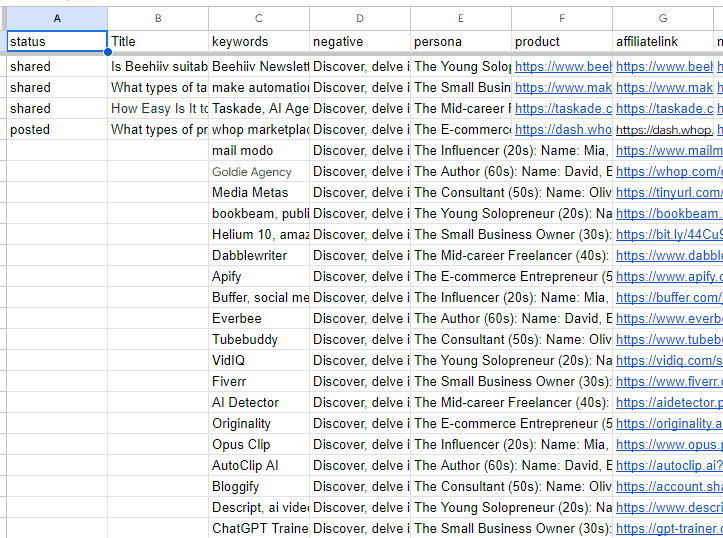Select keywords cell 'Originality'

[259, 423]
